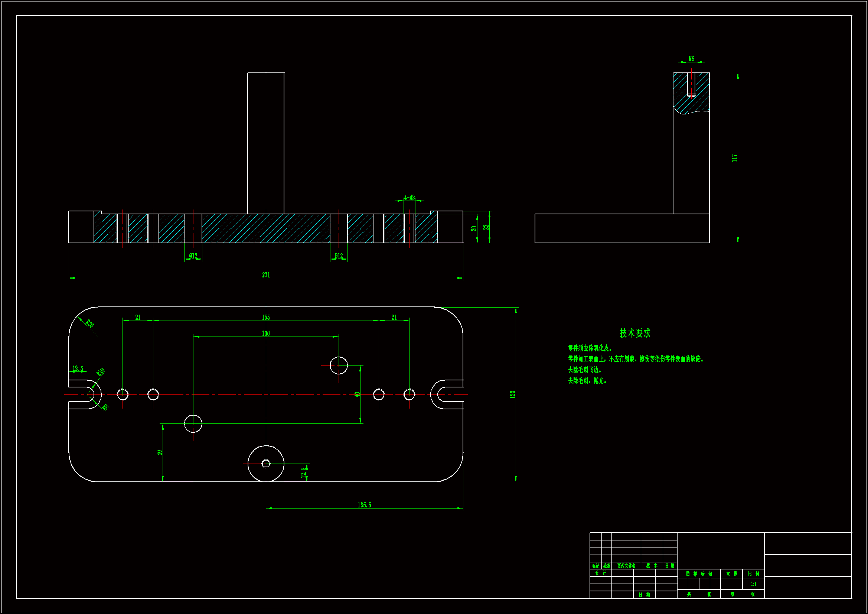
Task: Select the 117 height dimension text
Action: (734, 158)
